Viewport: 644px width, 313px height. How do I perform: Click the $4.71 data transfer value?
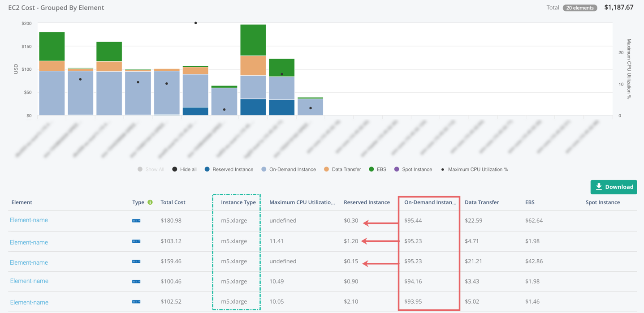pyautogui.click(x=472, y=241)
